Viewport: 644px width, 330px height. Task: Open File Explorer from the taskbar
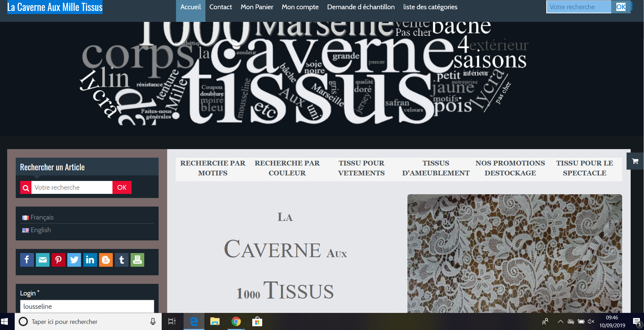(x=215, y=321)
